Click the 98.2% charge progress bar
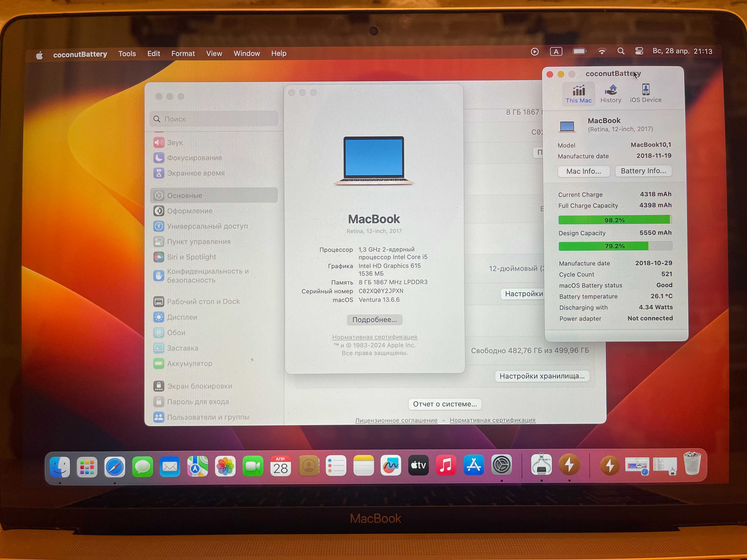747x560 pixels. [615, 220]
